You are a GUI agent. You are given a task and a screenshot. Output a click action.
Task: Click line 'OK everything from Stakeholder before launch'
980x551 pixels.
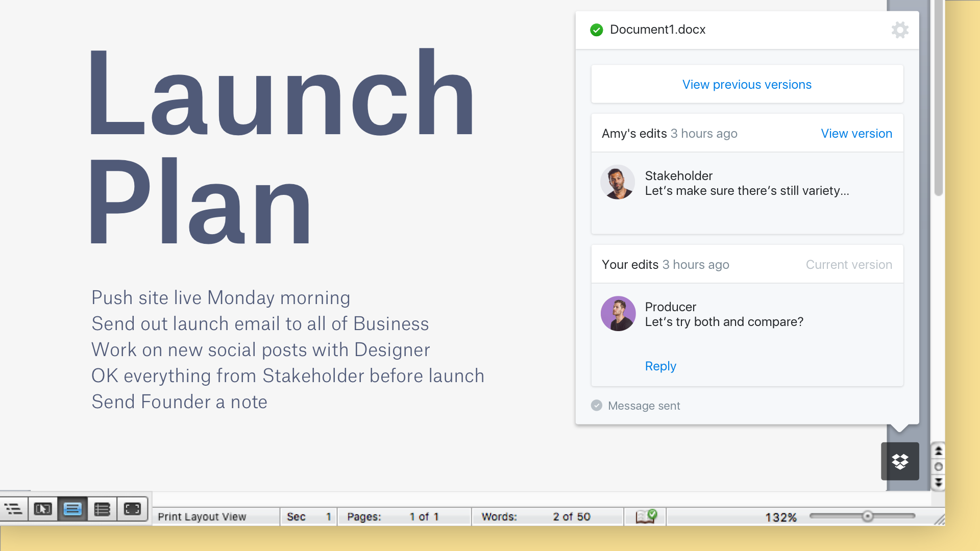coord(287,375)
